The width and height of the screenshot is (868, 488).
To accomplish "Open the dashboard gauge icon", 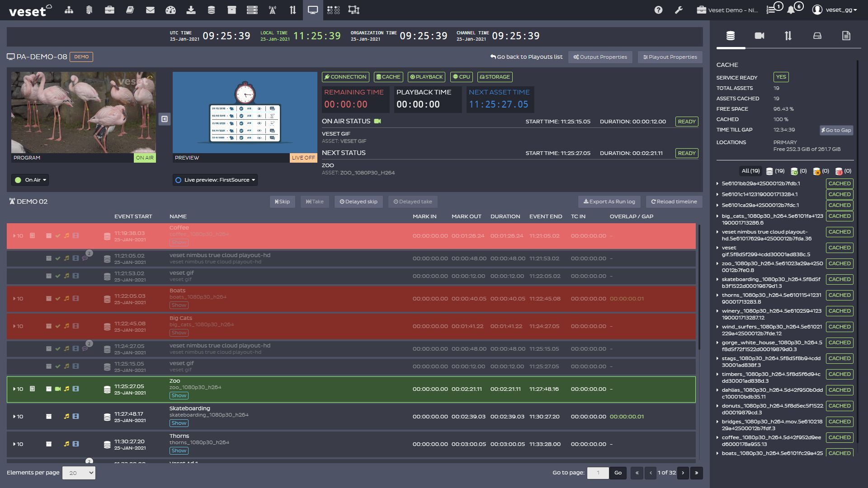I will [170, 10].
